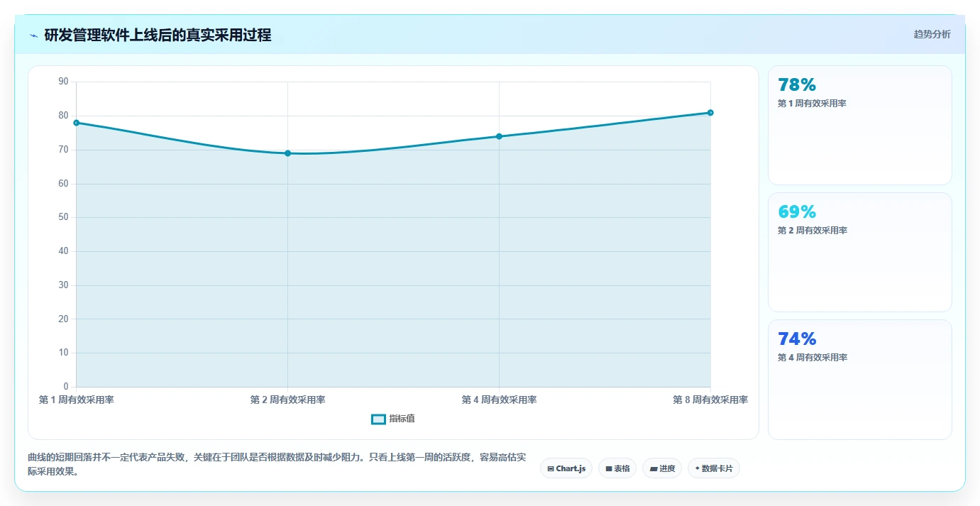Image resolution: width=980 pixels, height=506 pixels.
Task: Click the lightning icon beside the title
Action: pyautogui.click(x=33, y=35)
